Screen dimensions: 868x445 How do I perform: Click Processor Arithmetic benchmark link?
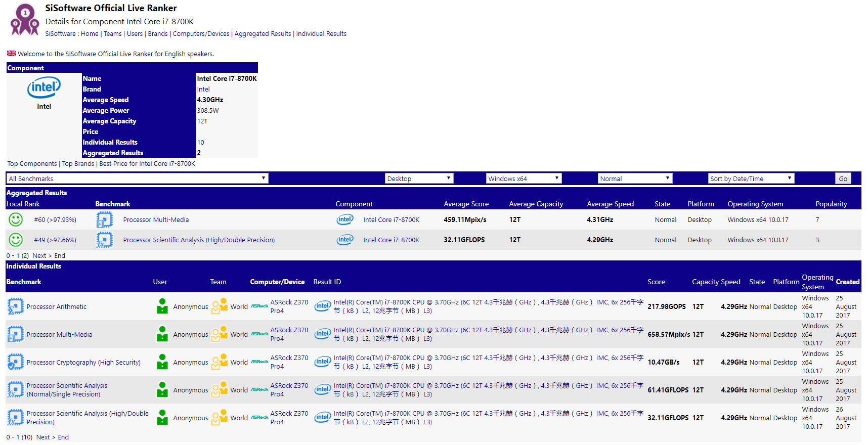57,307
